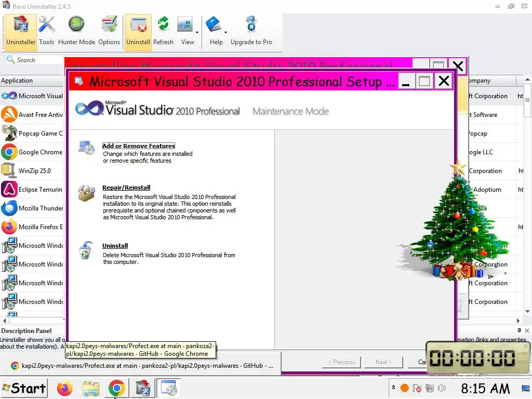The height and width of the screenshot is (399, 532).
Task: Click the Repair toolbox icon
Action: (87, 193)
